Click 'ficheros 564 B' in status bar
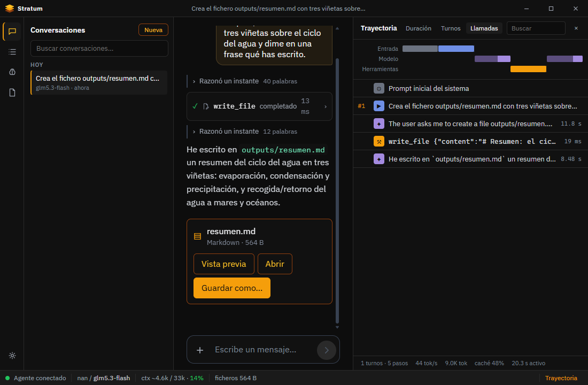This screenshot has width=588, height=385. [x=236, y=378]
